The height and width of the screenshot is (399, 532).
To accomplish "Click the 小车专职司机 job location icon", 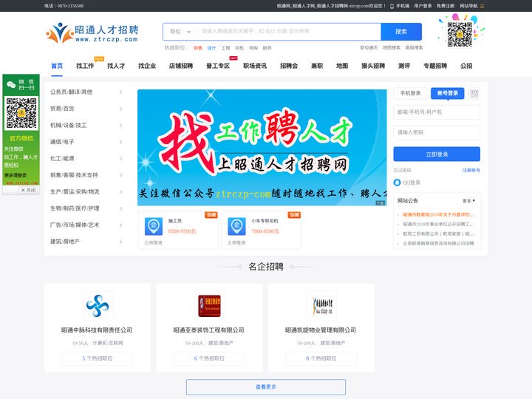I will coord(236,226).
